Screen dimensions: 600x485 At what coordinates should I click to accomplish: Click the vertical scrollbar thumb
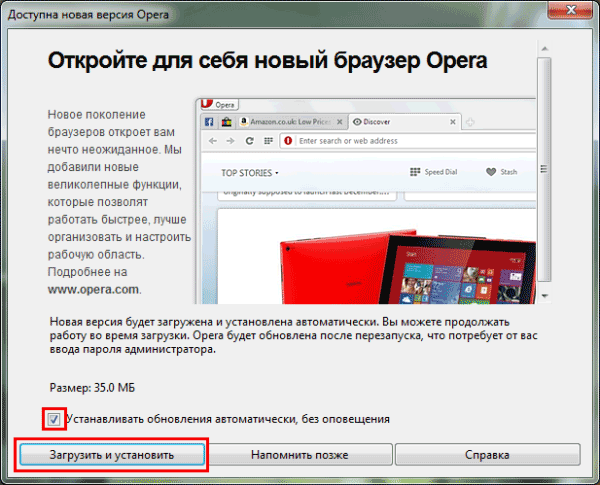544,170
